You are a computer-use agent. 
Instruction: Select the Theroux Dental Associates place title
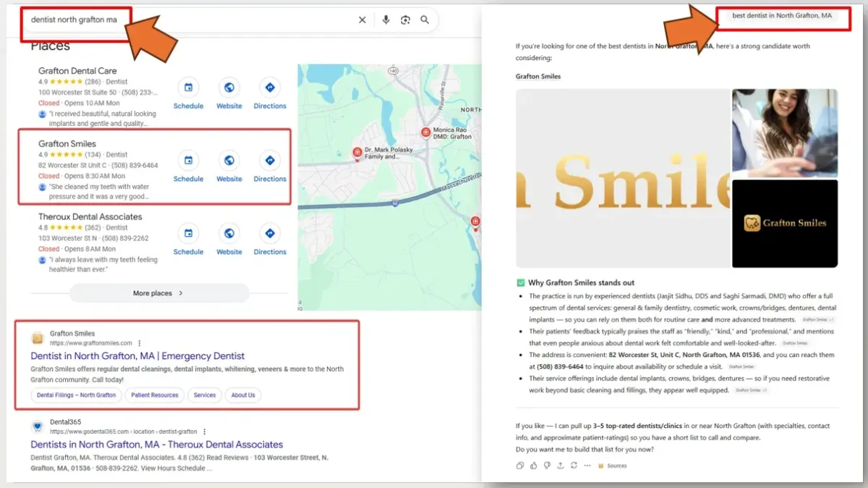(x=90, y=216)
